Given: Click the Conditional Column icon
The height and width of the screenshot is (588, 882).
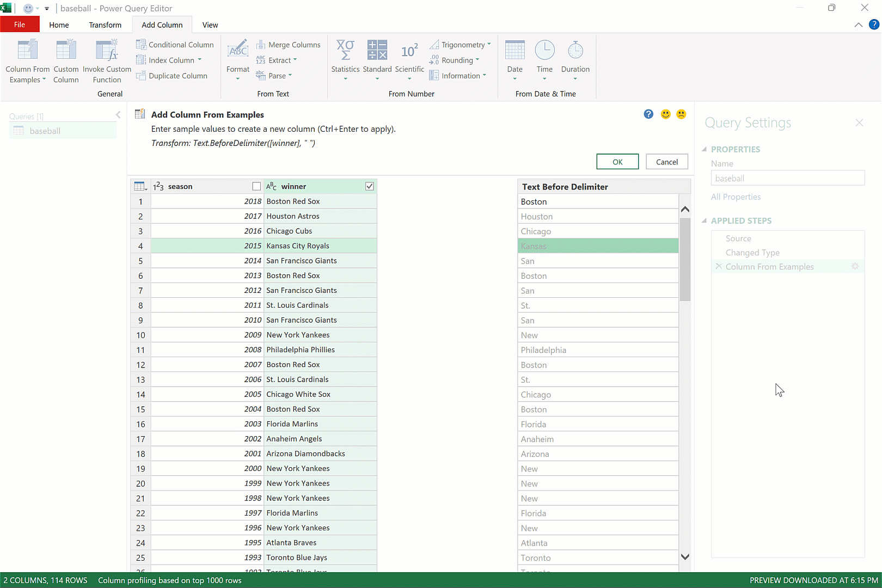Looking at the screenshot, I should point(141,45).
